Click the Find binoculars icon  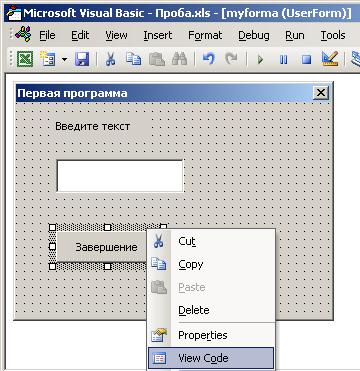coord(179,59)
